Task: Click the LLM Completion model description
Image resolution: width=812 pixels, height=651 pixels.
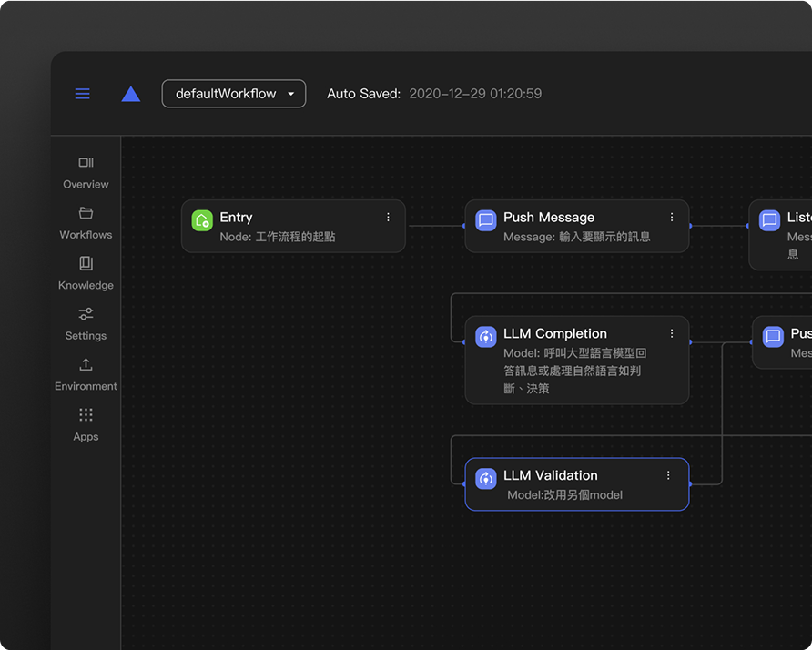Action: click(x=574, y=371)
